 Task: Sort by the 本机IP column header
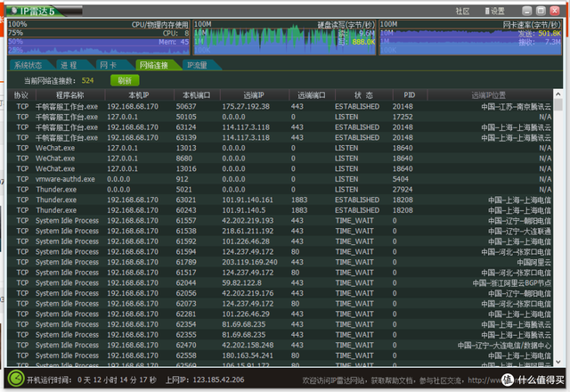point(139,95)
